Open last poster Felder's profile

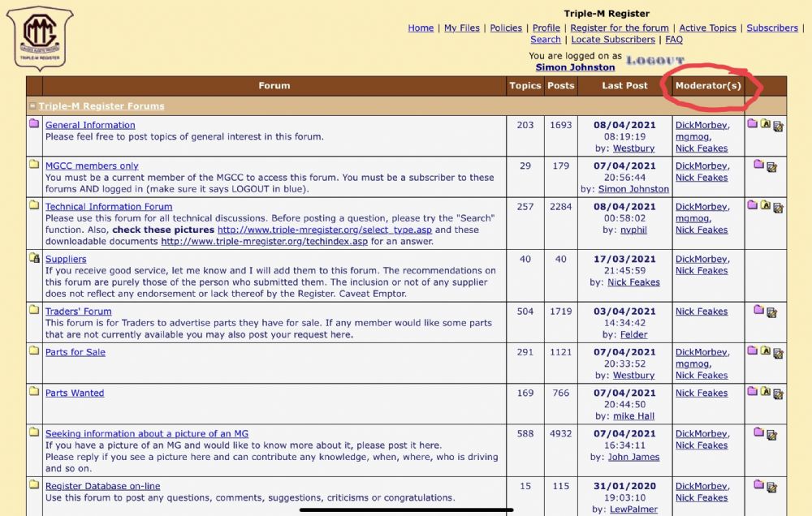[633, 334]
